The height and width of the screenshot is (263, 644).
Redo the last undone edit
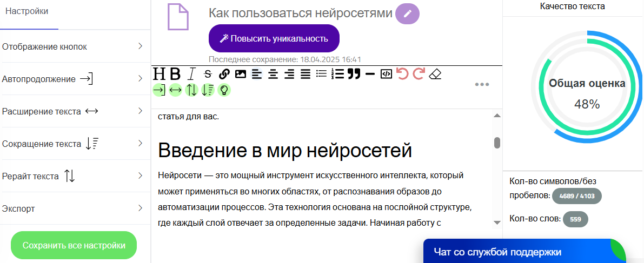[x=419, y=74]
